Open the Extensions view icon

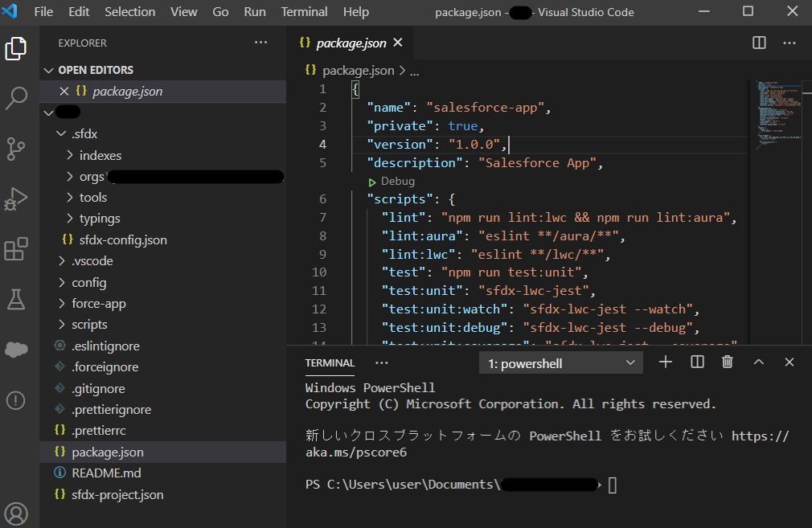click(x=15, y=249)
